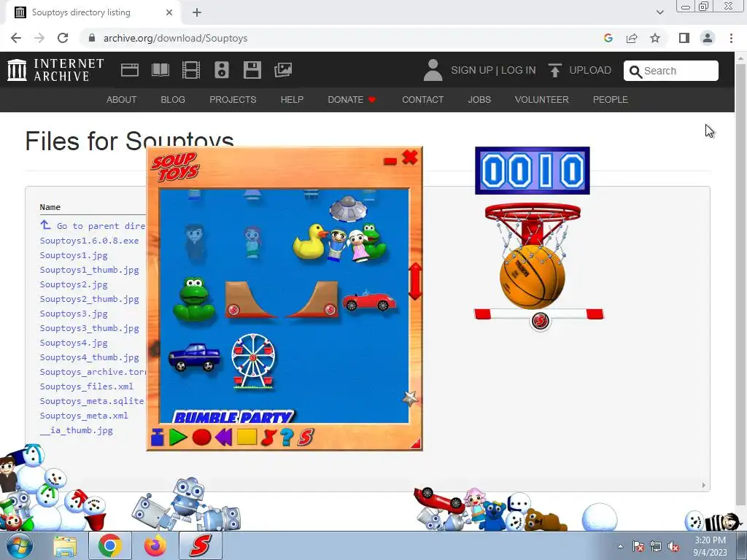This screenshot has height=560, width=747.
Task: Open the HELP menu item
Action: (x=292, y=99)
